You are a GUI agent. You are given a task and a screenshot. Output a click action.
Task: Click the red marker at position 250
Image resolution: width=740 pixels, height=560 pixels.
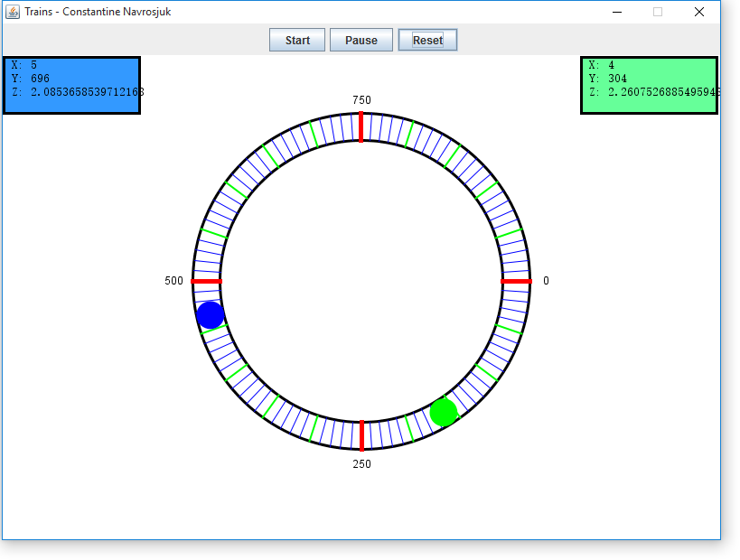click(x=361, y=435)
